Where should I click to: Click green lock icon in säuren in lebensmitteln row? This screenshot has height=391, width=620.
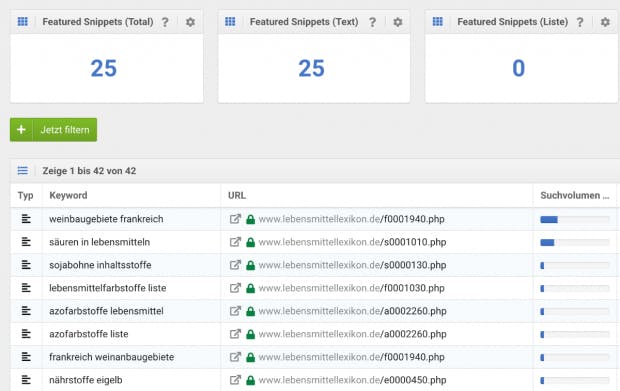[250, 242]
